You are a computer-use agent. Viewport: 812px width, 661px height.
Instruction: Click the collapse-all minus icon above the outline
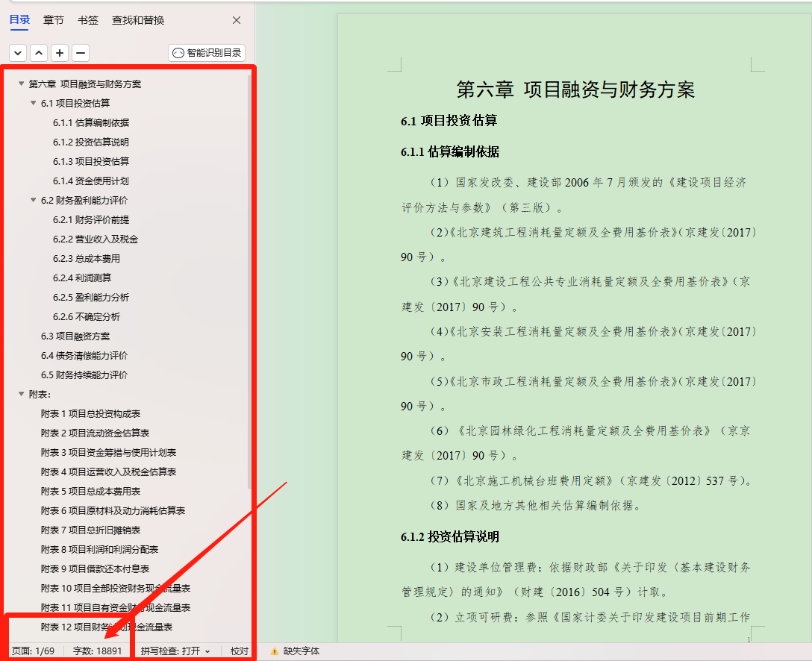[x=80, y=52]
